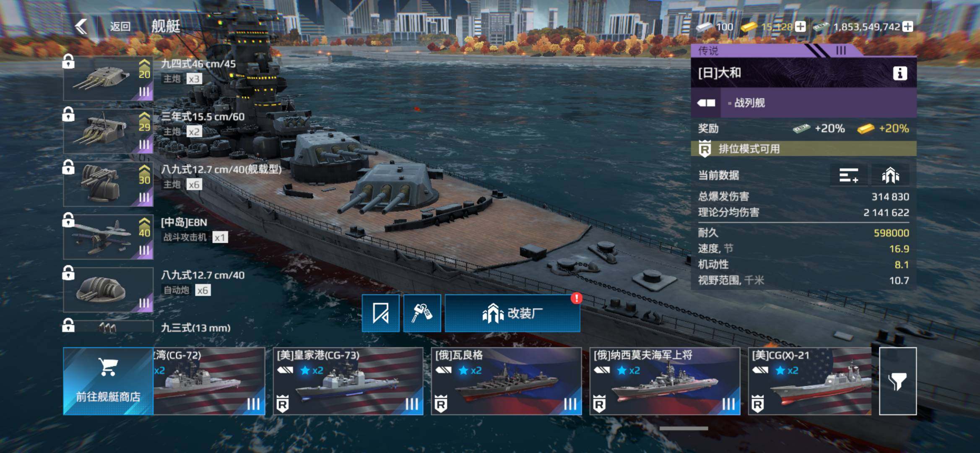980x453 pixels.
Task: Select the 瓦良格 Varyag ship card
Action: tap(506, 381)
